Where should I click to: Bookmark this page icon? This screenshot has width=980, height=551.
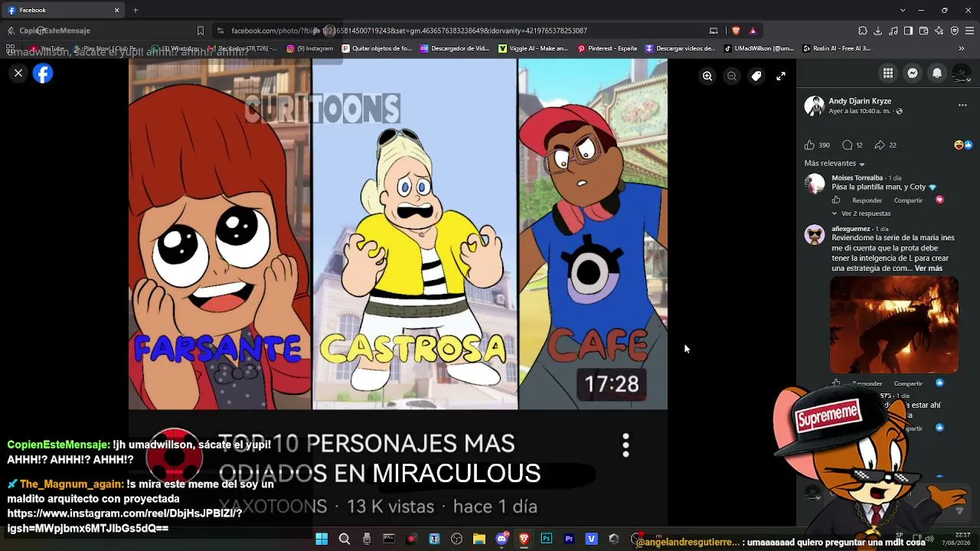(201, 31)
